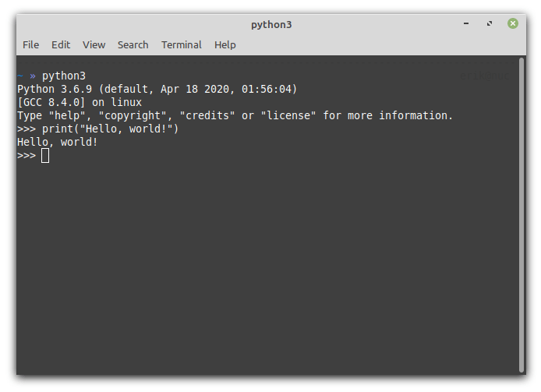Click the word "credits" in the terminal
541x392 pixels.
coord(207,115)
